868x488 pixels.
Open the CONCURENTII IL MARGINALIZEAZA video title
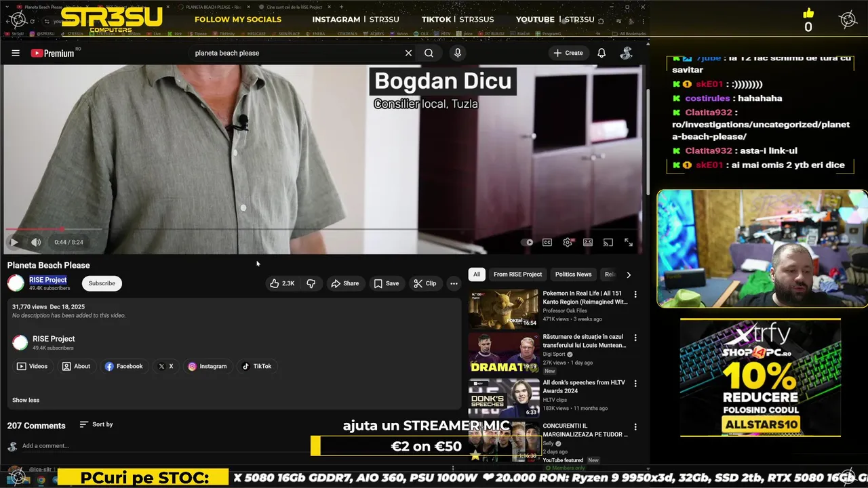point(584,430)
